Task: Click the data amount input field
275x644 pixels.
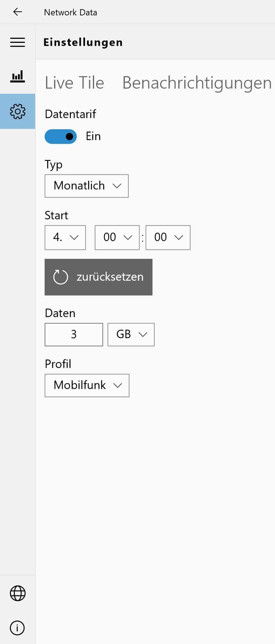Action: pos(74,335)
